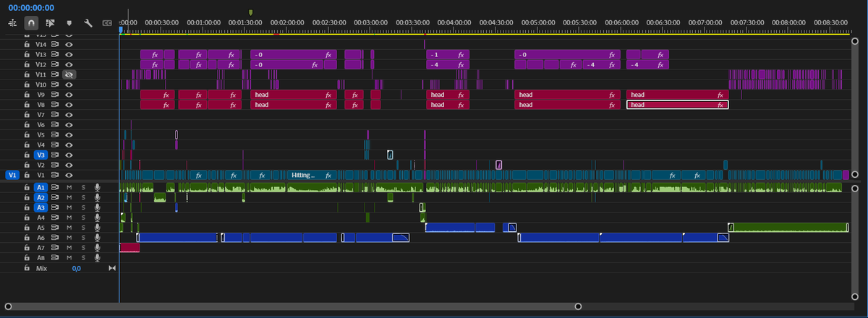This screenshot has height=318, width=868.
Task: Show the hidden V11 track
Action: (x=69, y=74)
